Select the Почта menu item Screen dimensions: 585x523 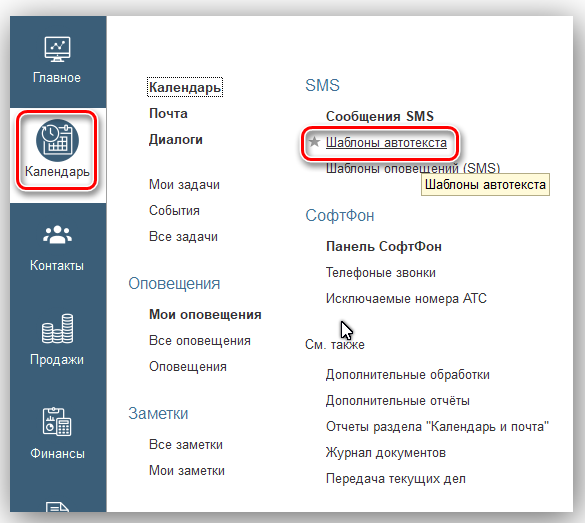point(168,113)
